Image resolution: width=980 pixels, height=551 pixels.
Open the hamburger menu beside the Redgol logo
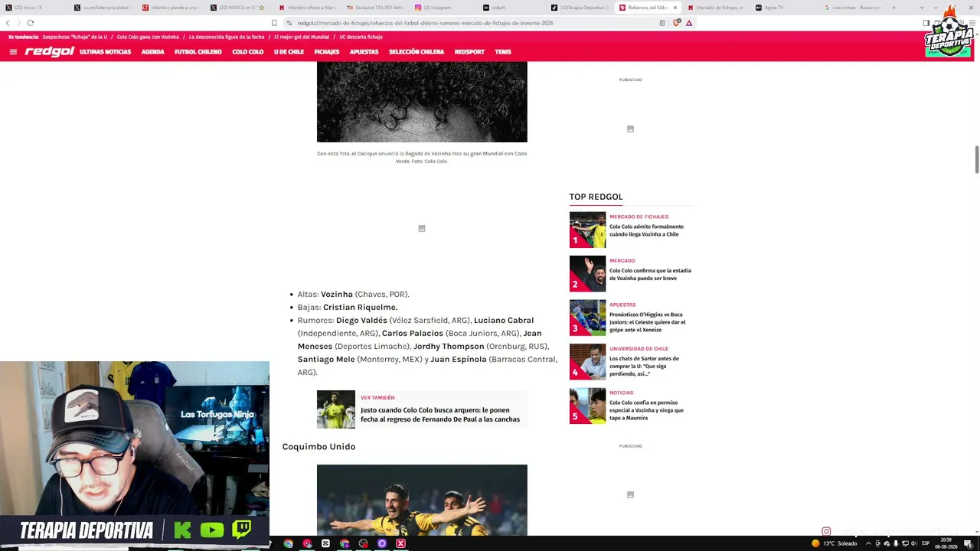[13, 52]
